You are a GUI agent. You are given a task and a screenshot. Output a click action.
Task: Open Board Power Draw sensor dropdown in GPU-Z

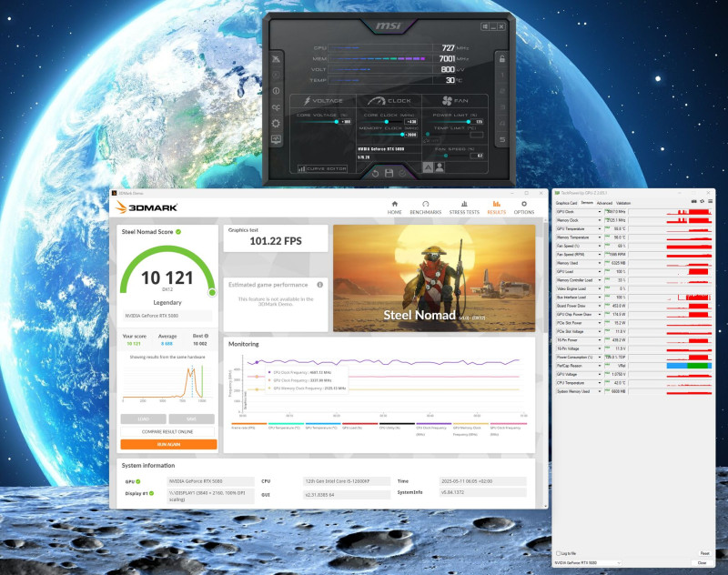pos(599,306)
